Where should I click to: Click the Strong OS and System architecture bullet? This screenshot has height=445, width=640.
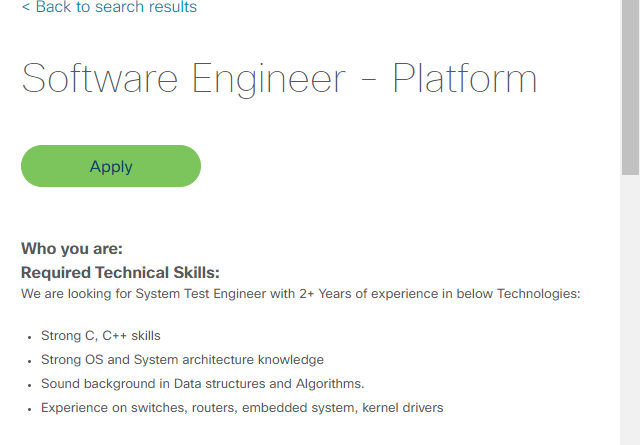(x=182, y=360)
